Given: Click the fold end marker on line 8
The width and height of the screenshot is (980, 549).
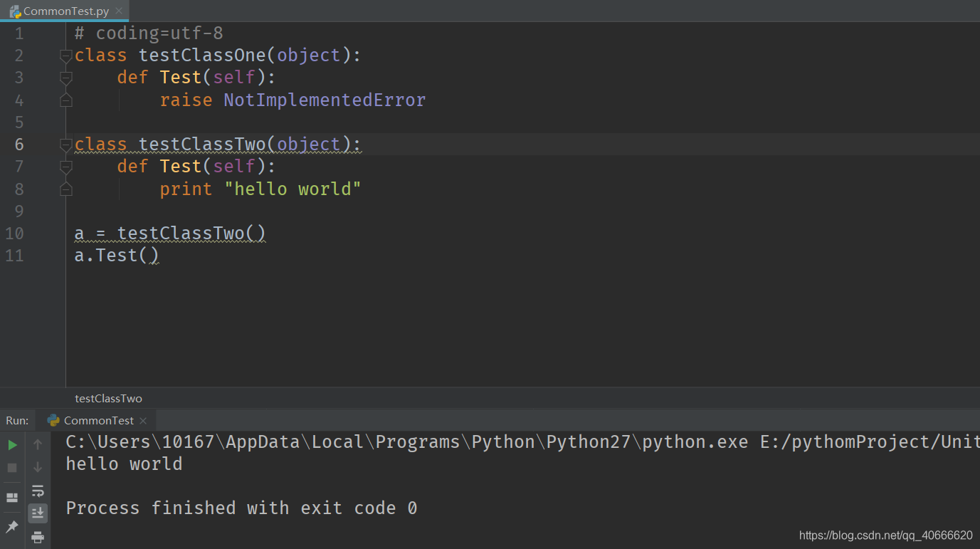Looking at the screenshot, I should (66, 189).
